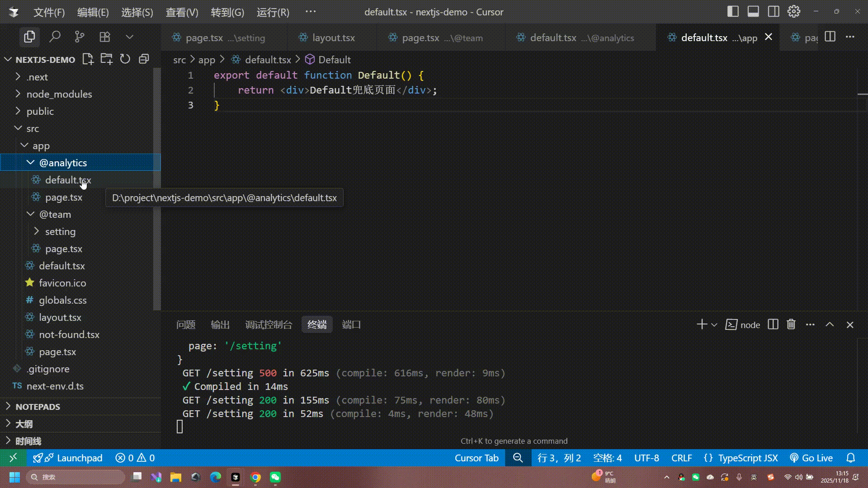The height and width of the screenshot is (488, 868).
Task: Click the New File icon in the explorer
Action: [88, 59]
